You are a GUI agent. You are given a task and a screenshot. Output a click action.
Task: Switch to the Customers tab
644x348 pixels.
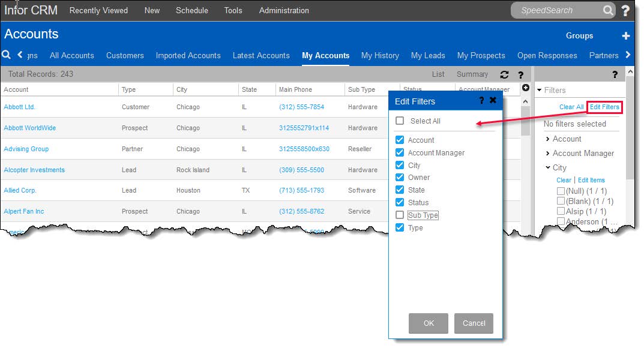(125, 55)
